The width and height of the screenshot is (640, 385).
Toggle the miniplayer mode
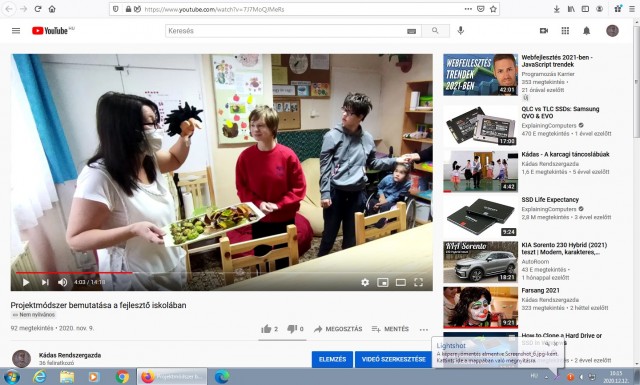pos(382,282)
